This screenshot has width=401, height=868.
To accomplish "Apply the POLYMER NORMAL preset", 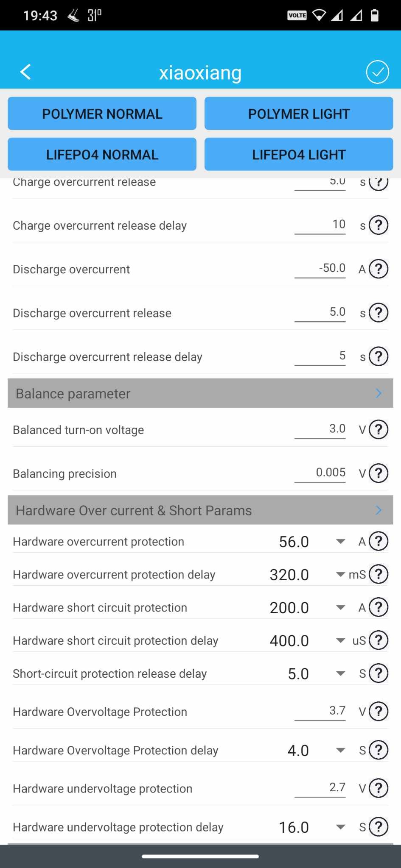I will [102, 114].
